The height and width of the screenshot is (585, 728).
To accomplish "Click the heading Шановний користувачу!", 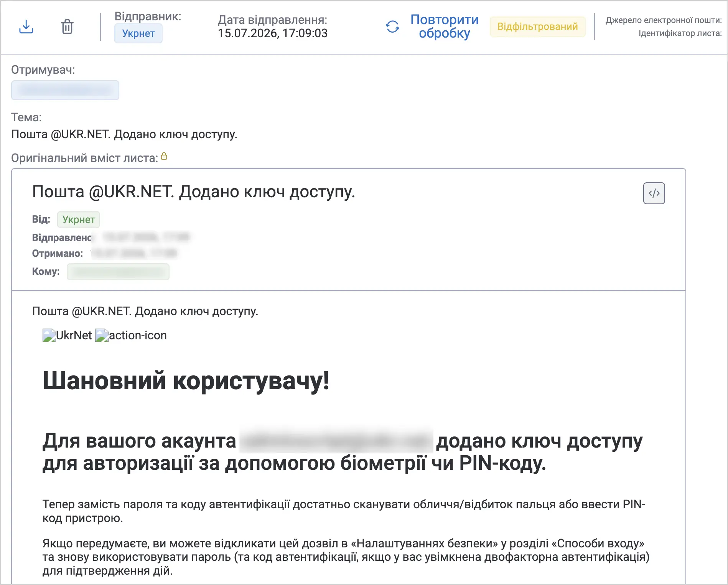I will click(186, 381).
